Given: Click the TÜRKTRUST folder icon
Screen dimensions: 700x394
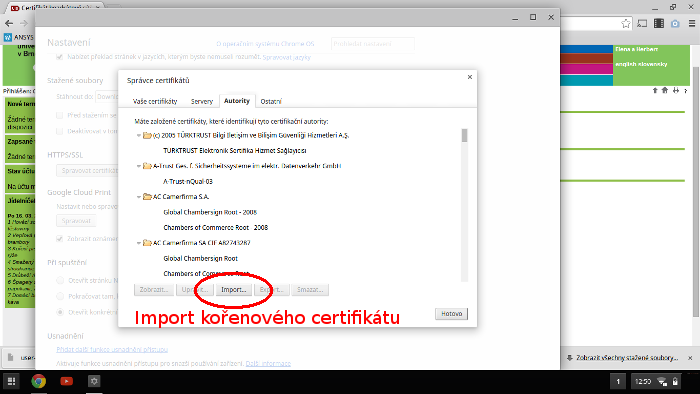Looking at the screenshot, I should [x=147, y=135].
